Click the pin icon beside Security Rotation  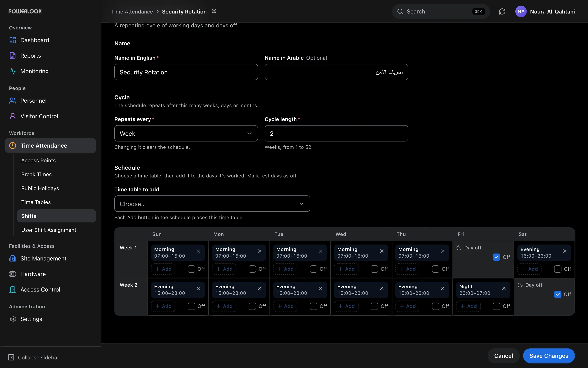pyautogui.click(x=214, y=11)
